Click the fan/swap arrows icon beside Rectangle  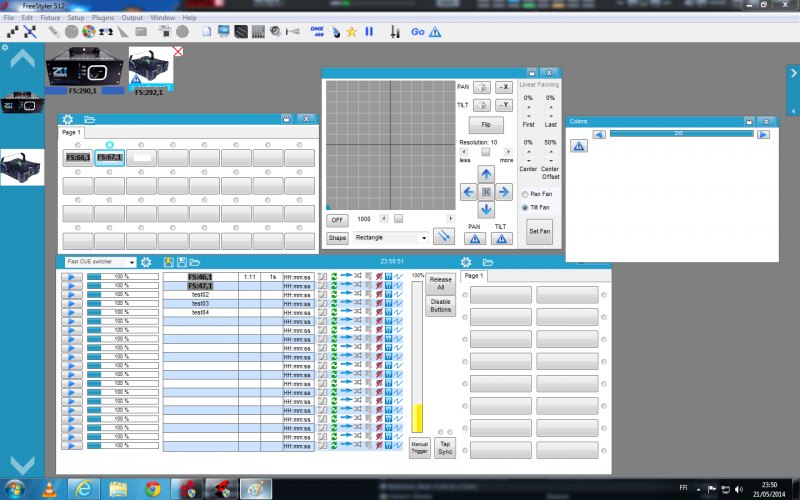(x=444, y=236)
